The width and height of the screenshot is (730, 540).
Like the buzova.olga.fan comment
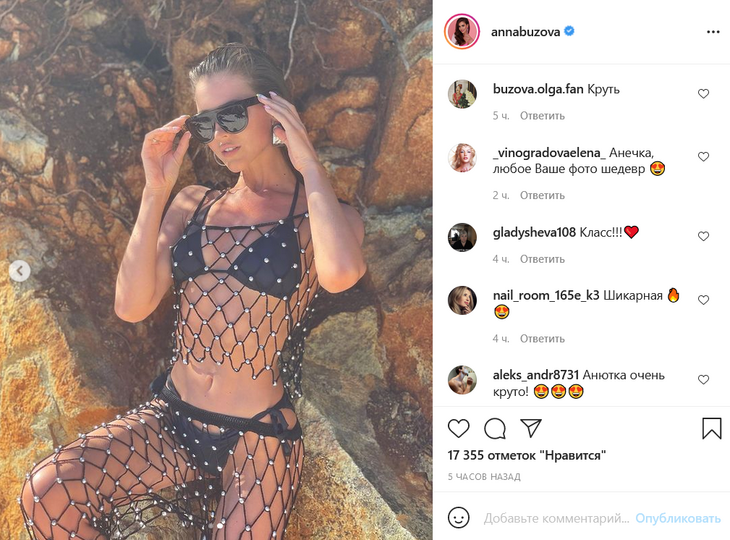[703, 94]
